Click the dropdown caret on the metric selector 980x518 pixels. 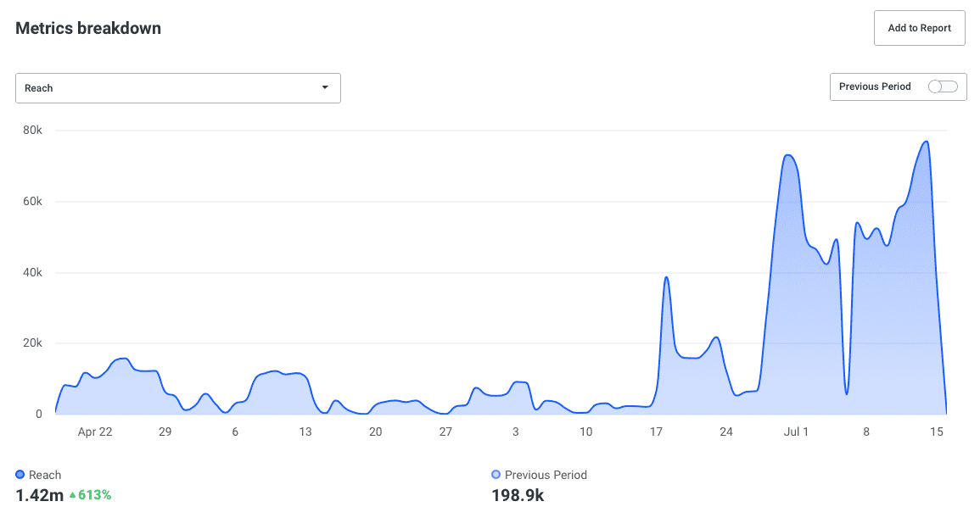point(325,87)
